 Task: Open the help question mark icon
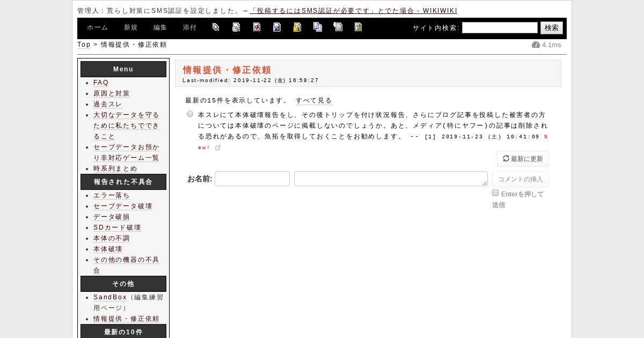point(358,27)
